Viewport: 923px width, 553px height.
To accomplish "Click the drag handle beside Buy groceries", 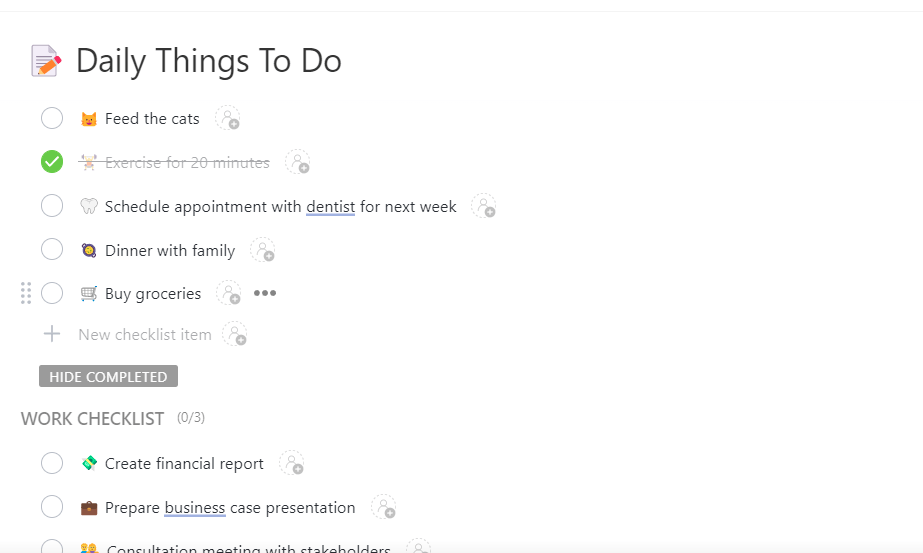I will point(26,293).
